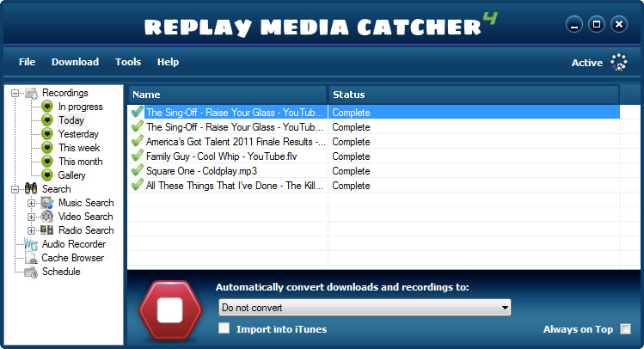The height and width of the screenshot is (349, 644).
Task: Select the second Sing-Off Raise Your Glass entry
Action: click(235, 127)
